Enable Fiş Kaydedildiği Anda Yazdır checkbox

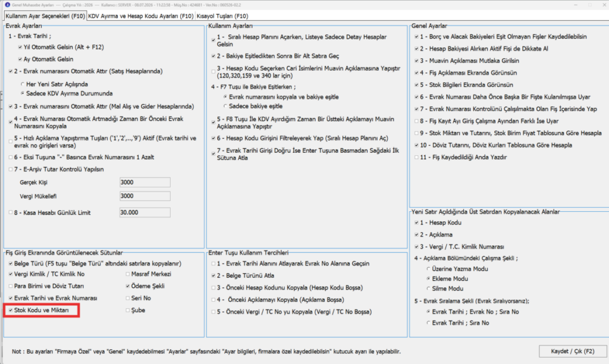pos(416,158)
